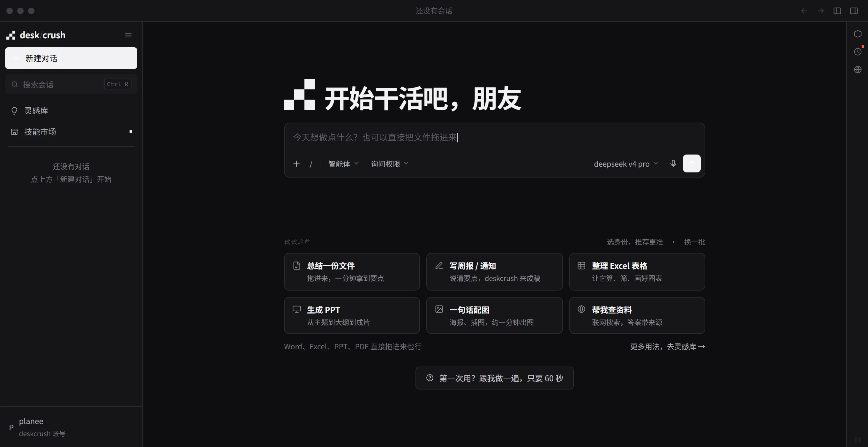The width and height of the screenshot is (868, 447).
Task: Click the document icon on 总结一份文件 card
Action: click(x=296, y=266)
